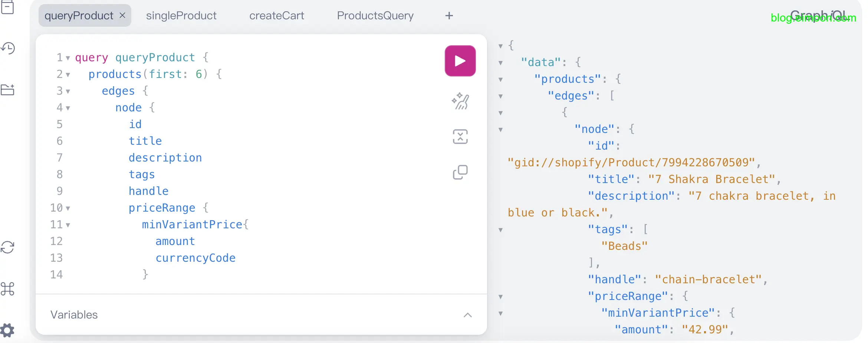Image resolution: width=868 pixels, height=343 pixels.
Task: Open the keyboard shortcuts dialog
Action: click(8, 289)
